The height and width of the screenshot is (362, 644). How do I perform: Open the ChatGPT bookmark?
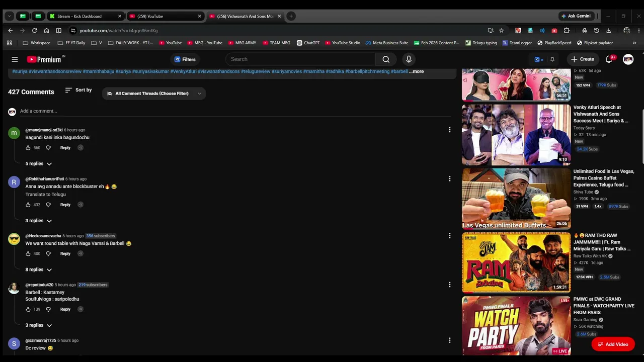click(308, 43)
